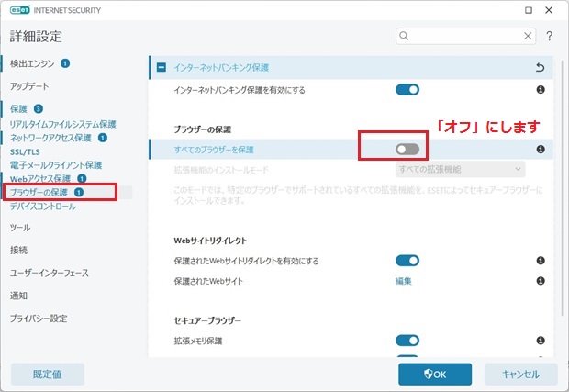Open プライバシー設定 category
This screenshot has width=569, height=392.
[39, 319]
